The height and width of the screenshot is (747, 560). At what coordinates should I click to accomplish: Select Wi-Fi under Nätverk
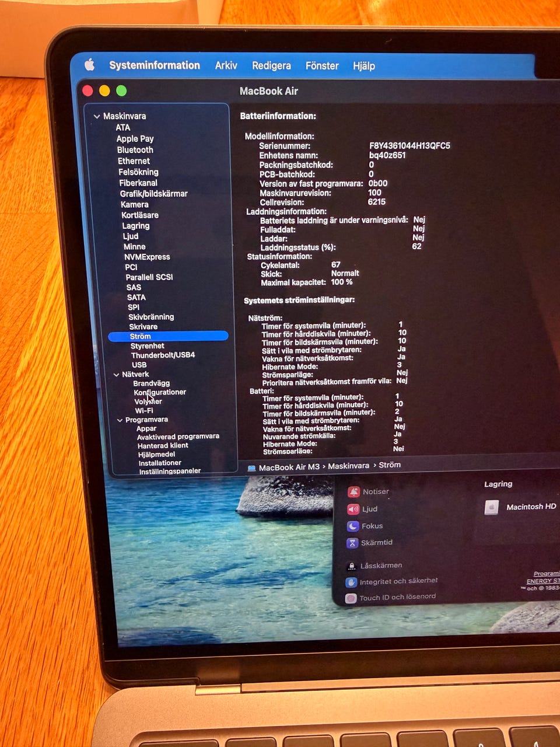click(x=144, y=411)
